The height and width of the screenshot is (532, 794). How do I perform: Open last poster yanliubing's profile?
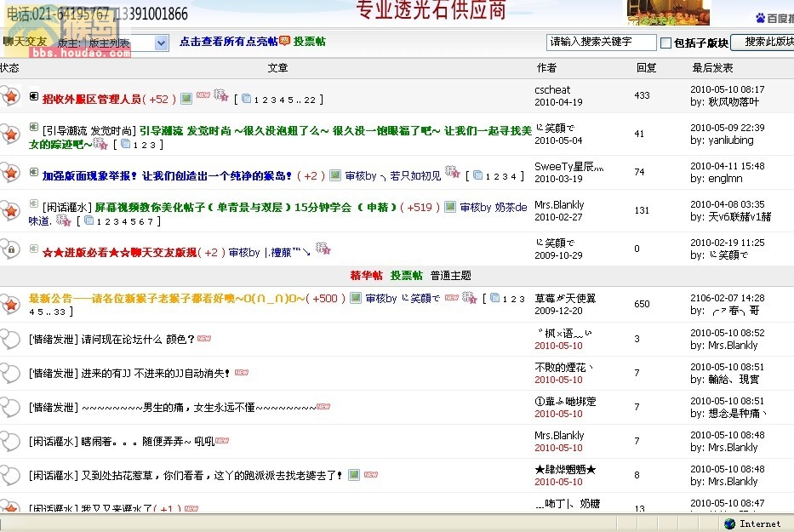[x=731, y=140]
